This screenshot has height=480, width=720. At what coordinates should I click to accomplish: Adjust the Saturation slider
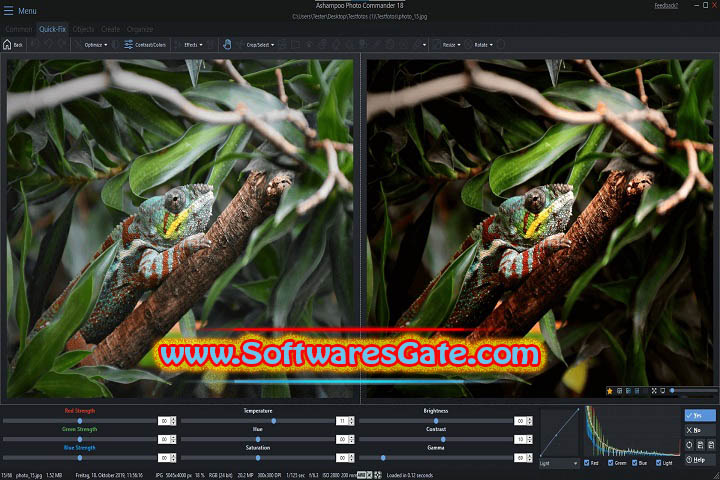258,458
